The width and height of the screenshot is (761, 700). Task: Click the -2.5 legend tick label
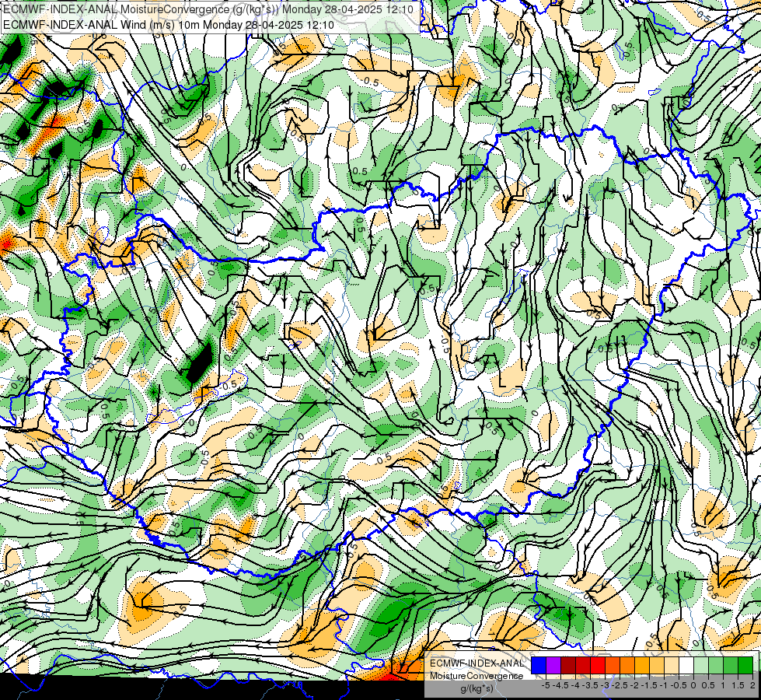click(620, 685)
